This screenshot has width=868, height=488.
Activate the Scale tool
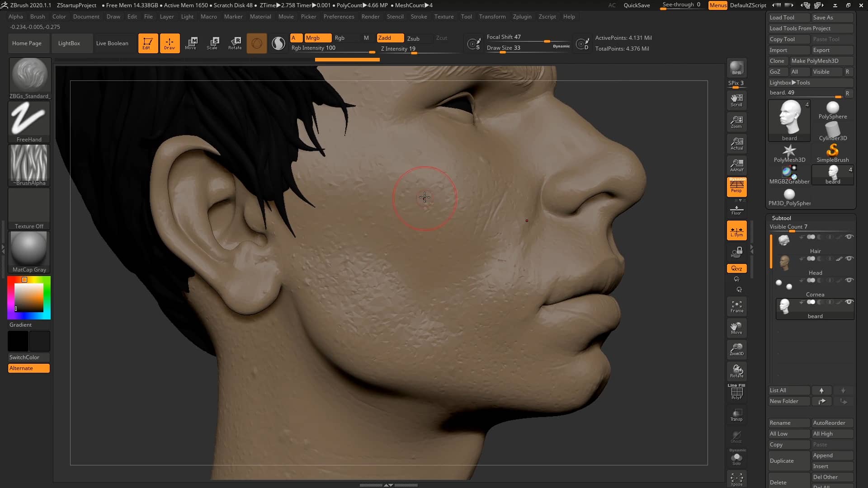click(x=212, y=43)
